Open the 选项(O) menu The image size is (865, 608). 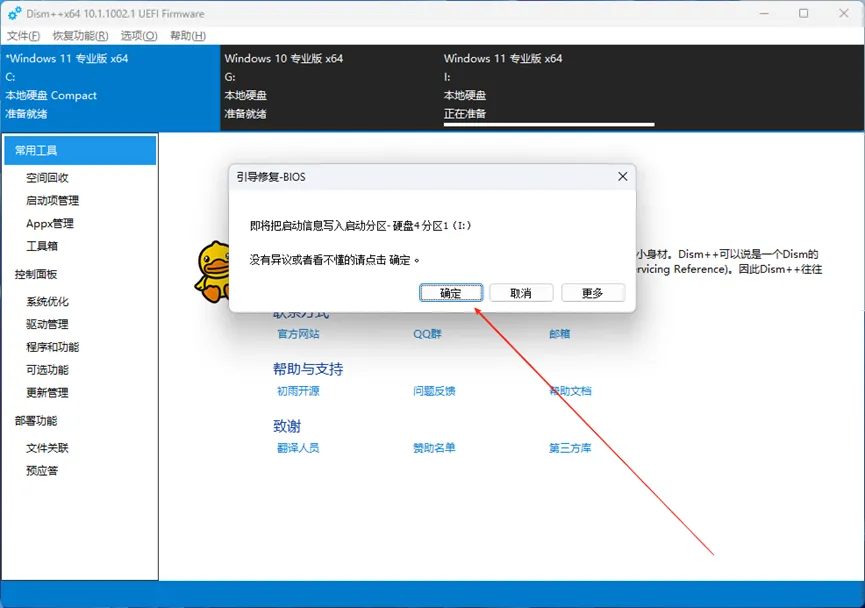[x=139, y=35]
